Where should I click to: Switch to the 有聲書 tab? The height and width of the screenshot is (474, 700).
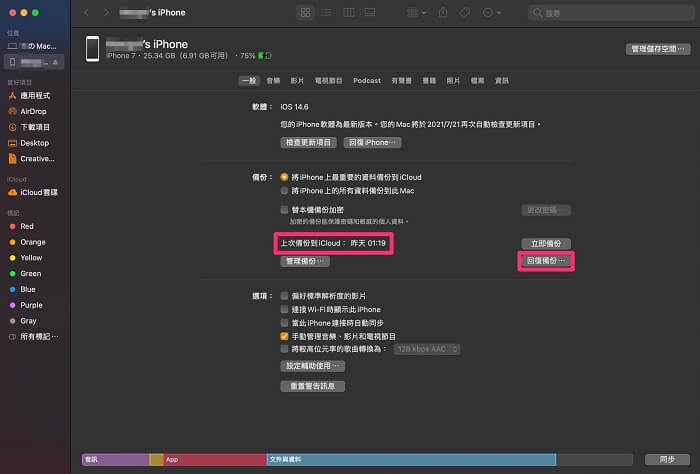[x=401, y=81]
